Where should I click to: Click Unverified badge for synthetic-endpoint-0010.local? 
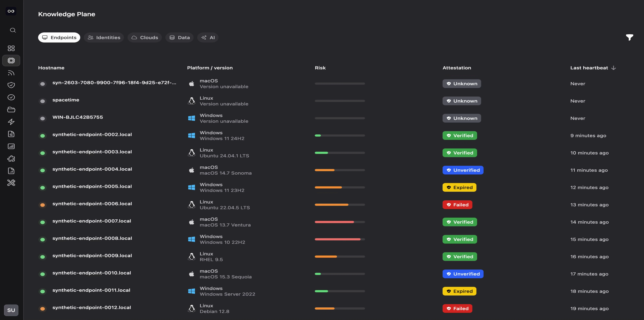(463, 274)
